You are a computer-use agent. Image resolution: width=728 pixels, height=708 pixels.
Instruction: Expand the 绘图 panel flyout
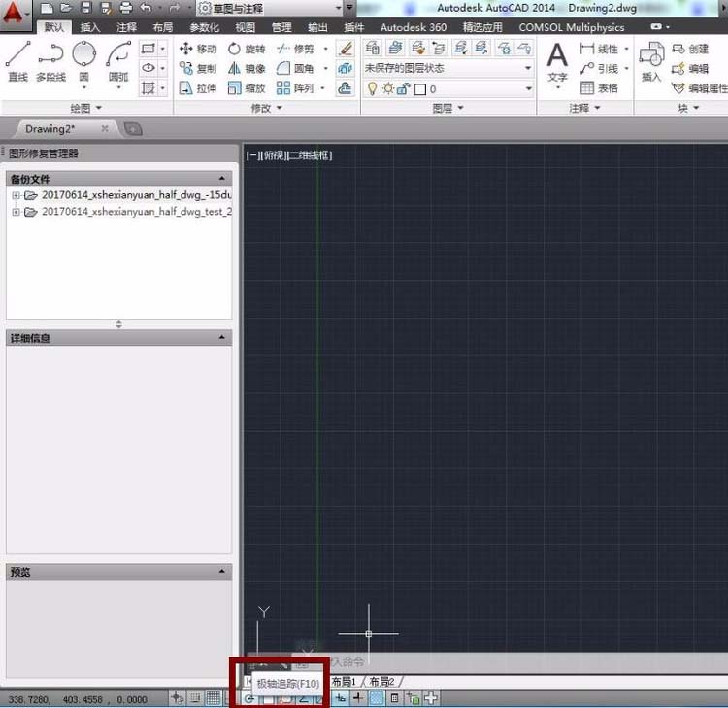[85, 108]
